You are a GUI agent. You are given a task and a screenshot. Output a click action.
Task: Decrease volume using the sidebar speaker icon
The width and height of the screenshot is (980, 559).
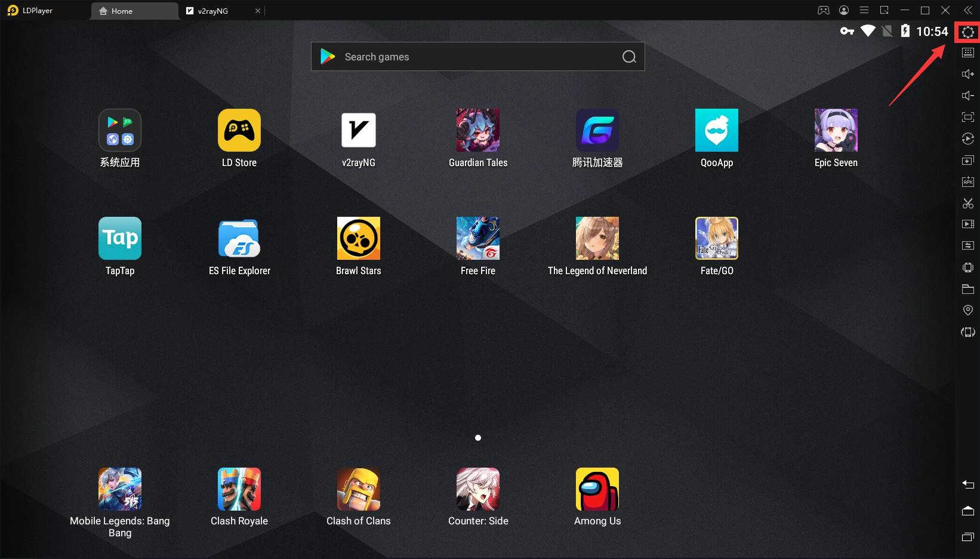pyautogui.click(x=967, y=96)
